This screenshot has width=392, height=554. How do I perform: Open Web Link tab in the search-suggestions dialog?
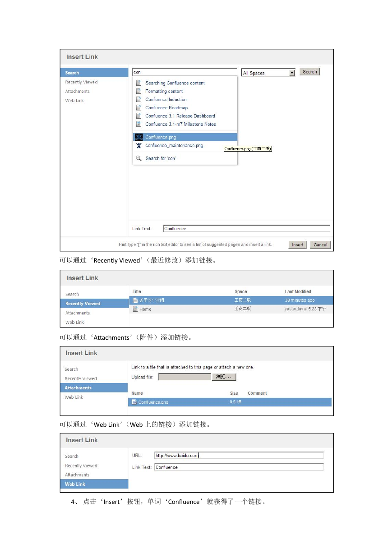(74, 101)
